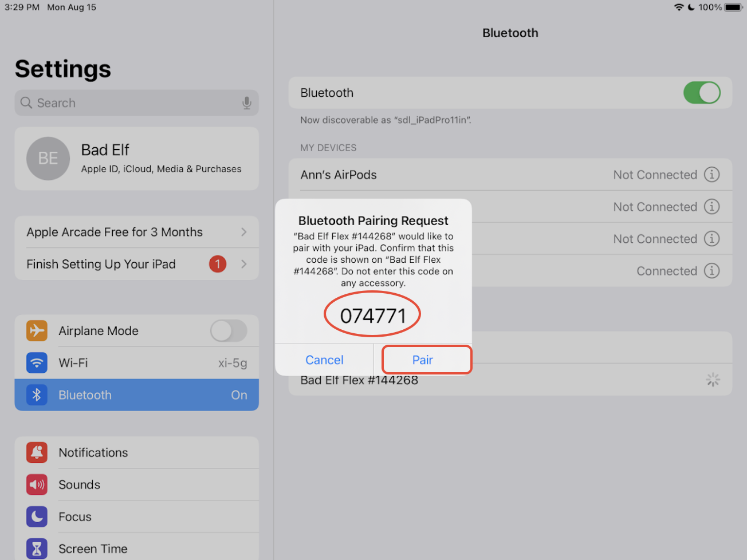
Task: Click the Settings search field
Action: coord(136,103)
